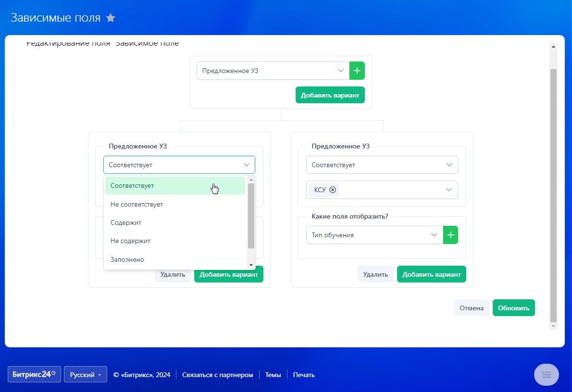Remove the КСУ tag with its x icon

tap(333, 190)
